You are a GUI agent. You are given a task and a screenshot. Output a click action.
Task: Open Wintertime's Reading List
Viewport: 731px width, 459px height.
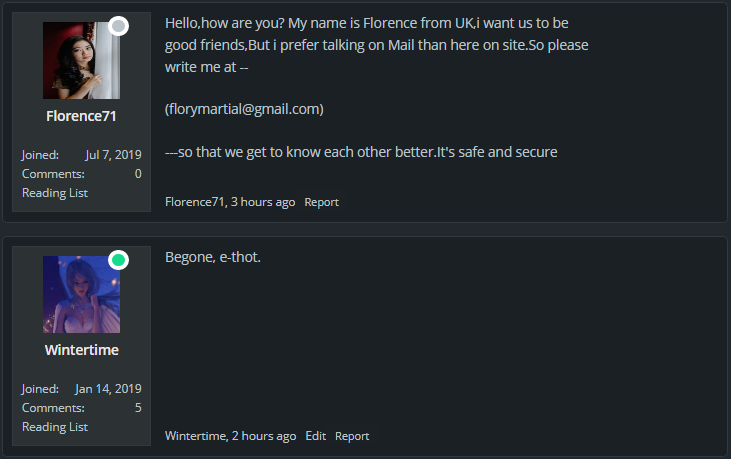point(55,427)
